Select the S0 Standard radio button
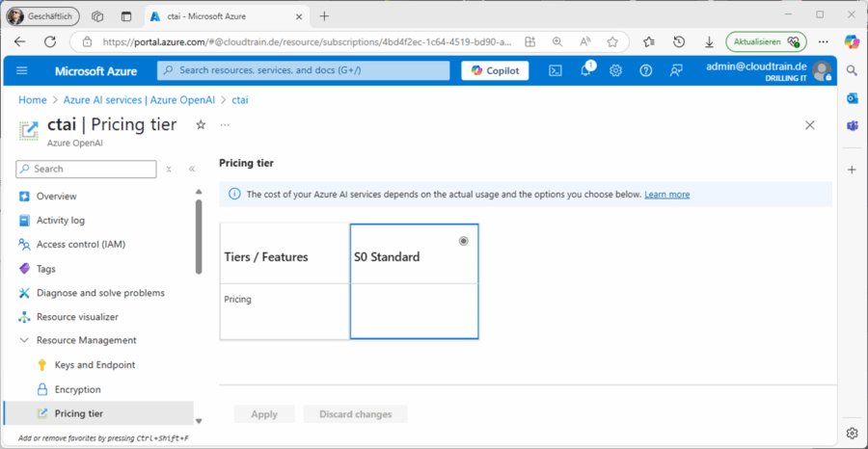Screen dimensions: 868x449 [x=463, y=241]
